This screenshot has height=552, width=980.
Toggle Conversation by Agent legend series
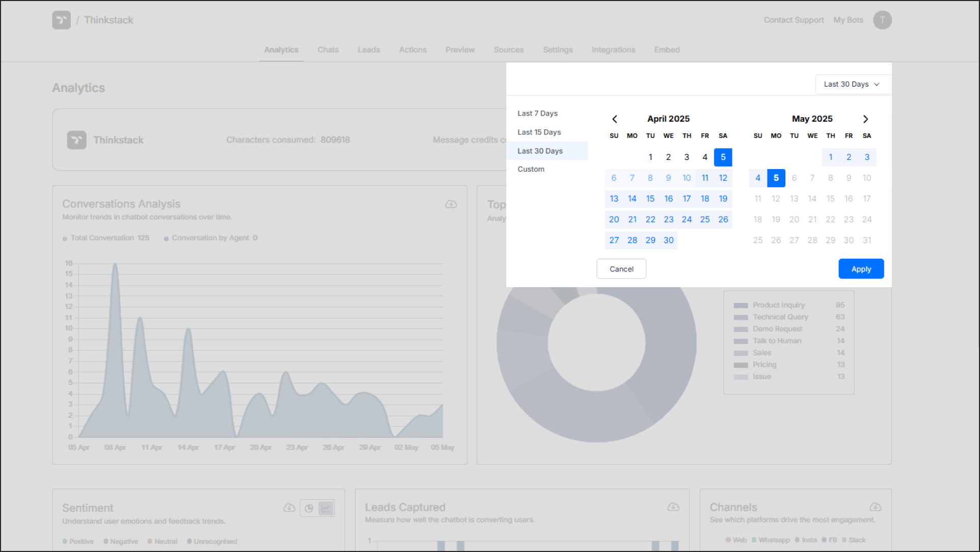coord(210,238)
